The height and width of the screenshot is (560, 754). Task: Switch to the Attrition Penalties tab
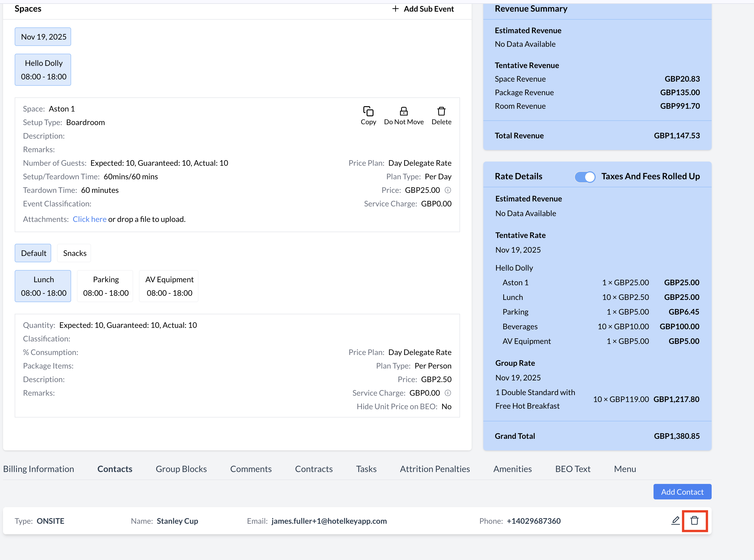click(x=435, y=469)
